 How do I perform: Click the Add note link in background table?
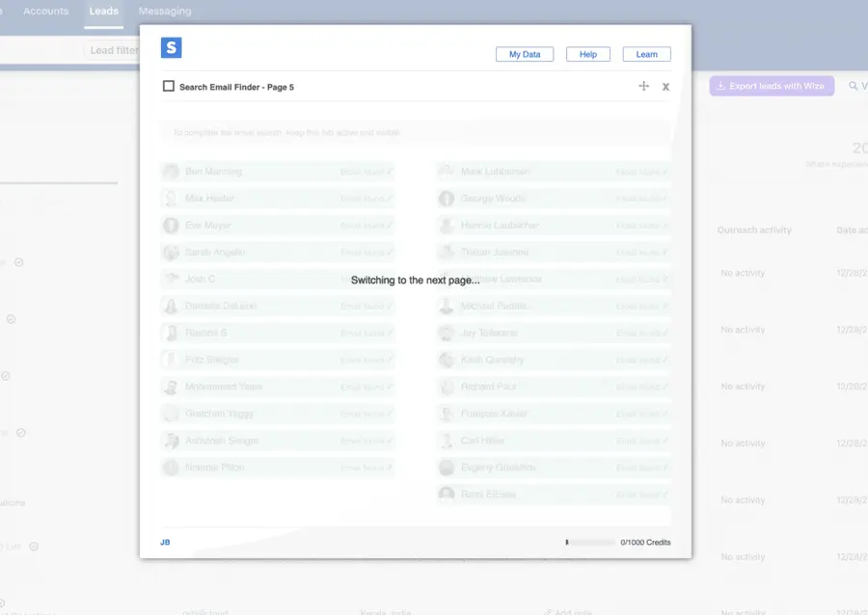[x=568, y=612]
